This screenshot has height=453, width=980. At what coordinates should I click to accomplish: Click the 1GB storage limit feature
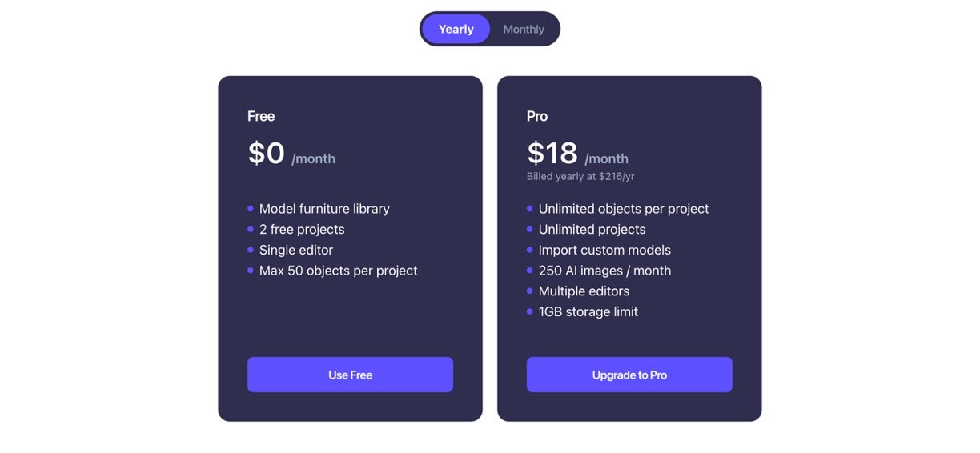(x=588, y=311)
